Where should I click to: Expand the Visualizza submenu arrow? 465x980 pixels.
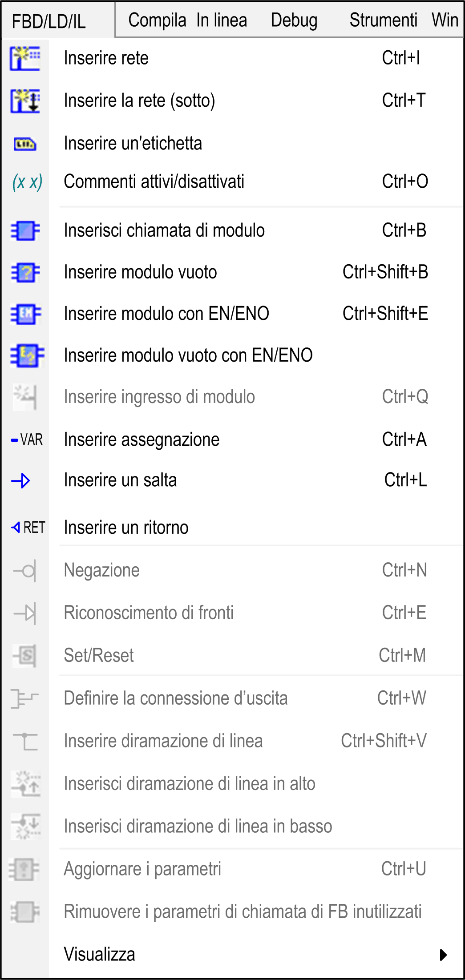tap(443, 955)
